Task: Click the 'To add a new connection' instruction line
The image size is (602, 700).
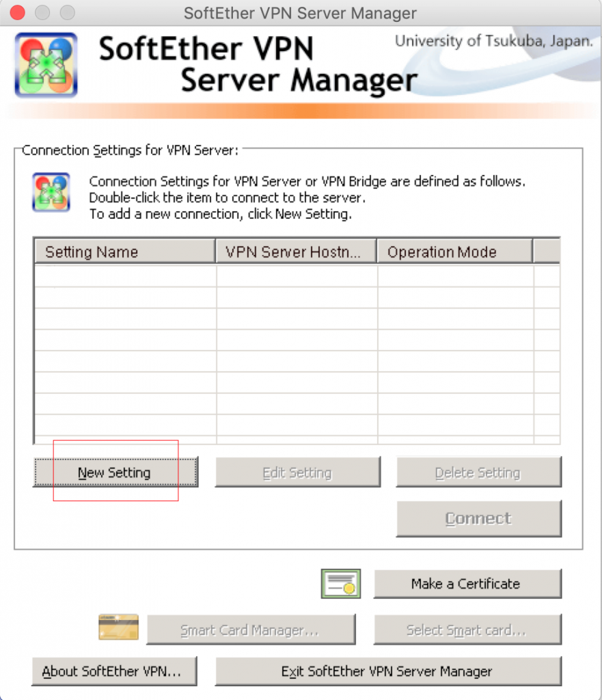Action: click(221, 214)
